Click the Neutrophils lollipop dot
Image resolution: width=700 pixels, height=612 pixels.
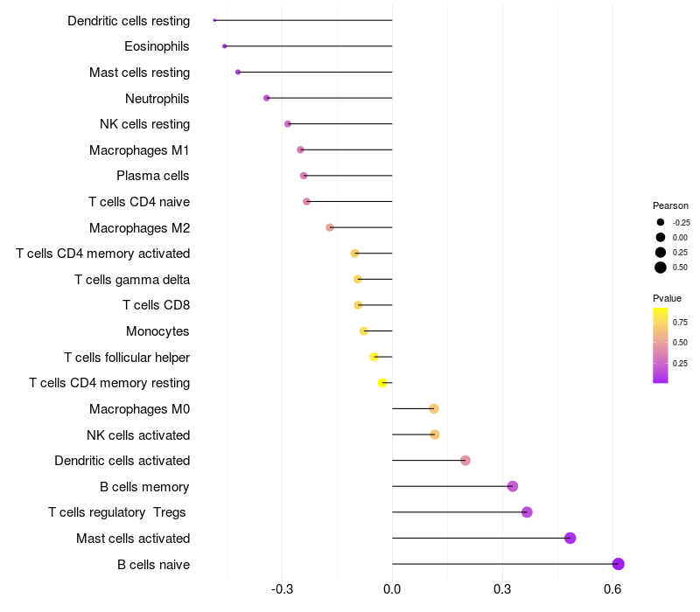point(267,98)
